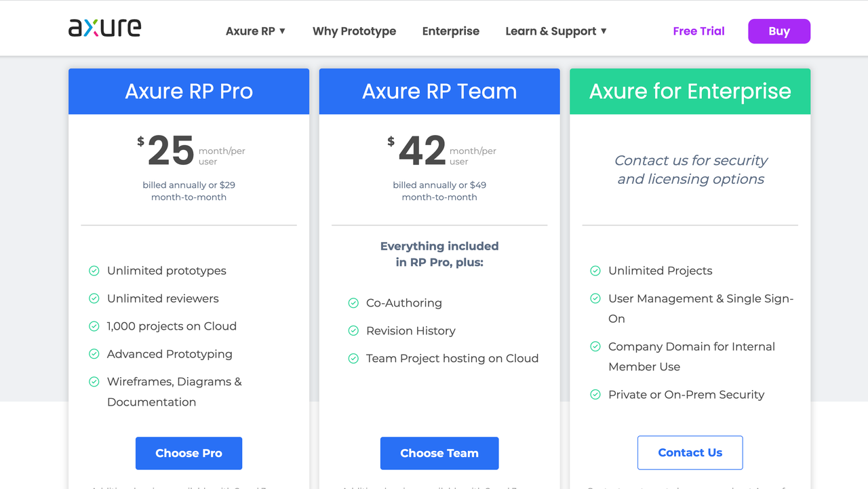Screen dimensions: 868x489
Task: Click the 'Co-Authoring' feature text
Action: coord(404,303)
